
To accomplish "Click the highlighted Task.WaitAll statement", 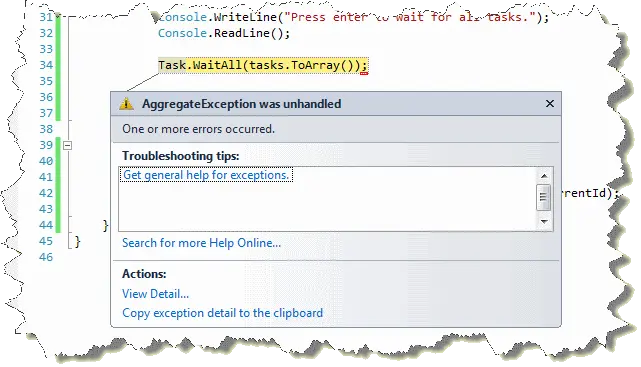I will [x=263, y=65].
